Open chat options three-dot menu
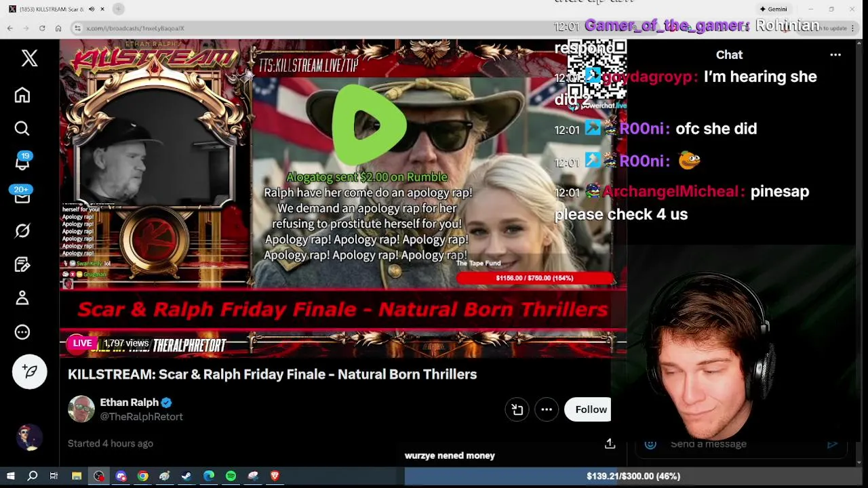This screenshot has height=488, width=868. click(x=835, y=55)
